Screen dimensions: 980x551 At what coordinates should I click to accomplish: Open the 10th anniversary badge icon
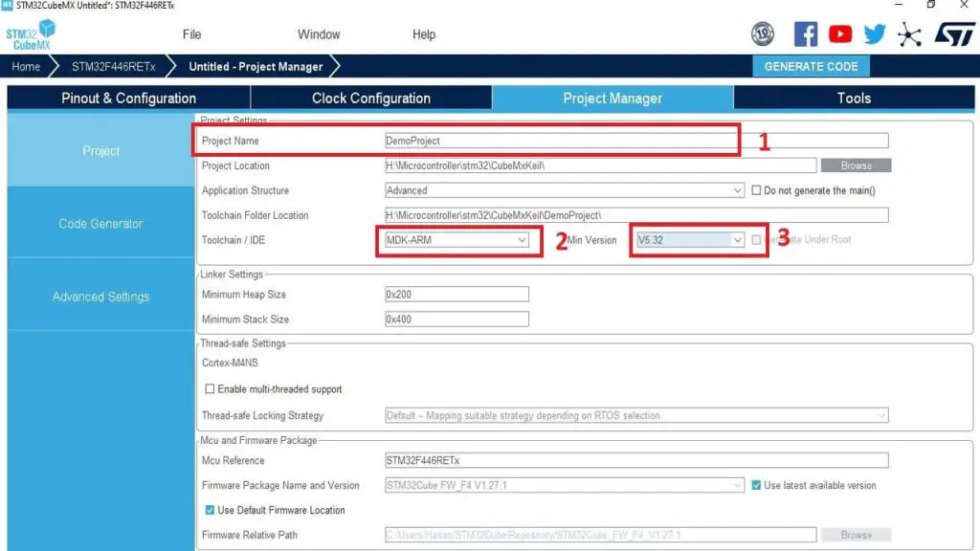pyautogui.click(x=762, y=33)
